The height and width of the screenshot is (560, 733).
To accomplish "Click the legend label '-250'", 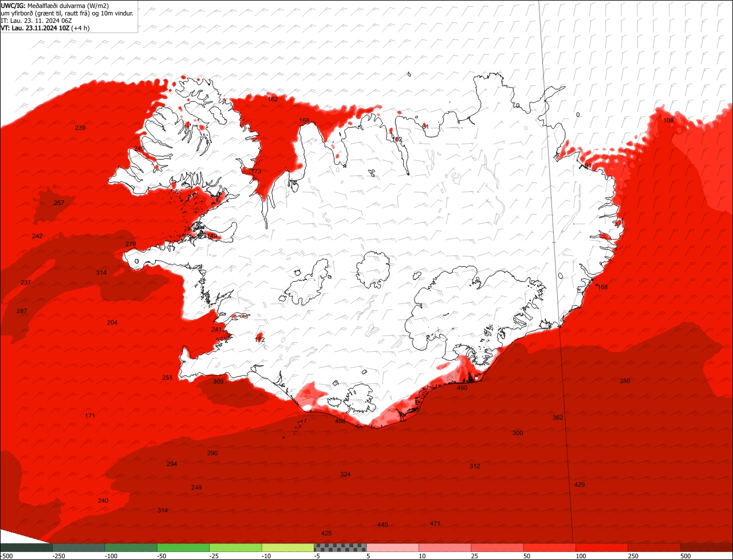I will point(58,556).
